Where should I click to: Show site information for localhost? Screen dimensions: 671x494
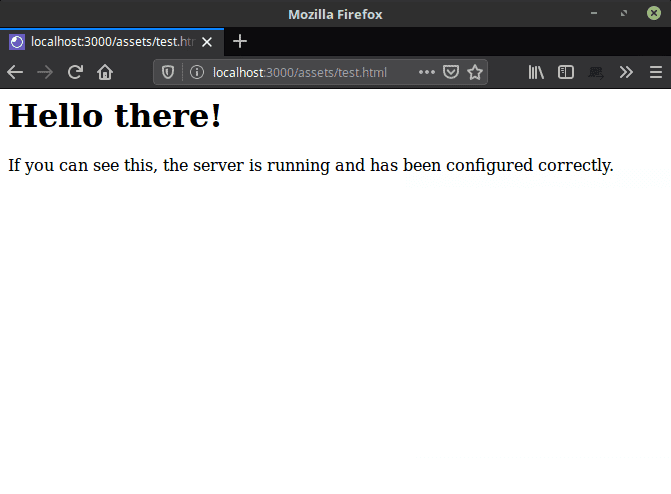196,72
